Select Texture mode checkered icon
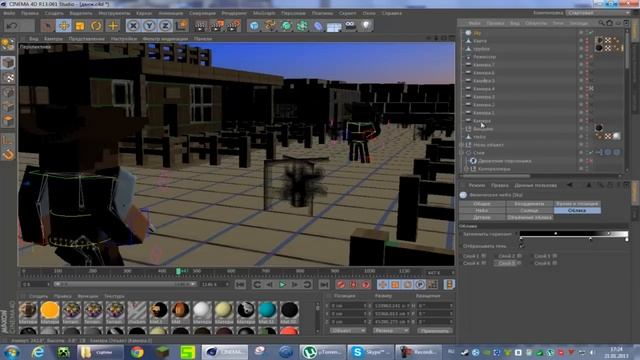The width and height of the screenshot is (640, 360). [x=8, y=78]
